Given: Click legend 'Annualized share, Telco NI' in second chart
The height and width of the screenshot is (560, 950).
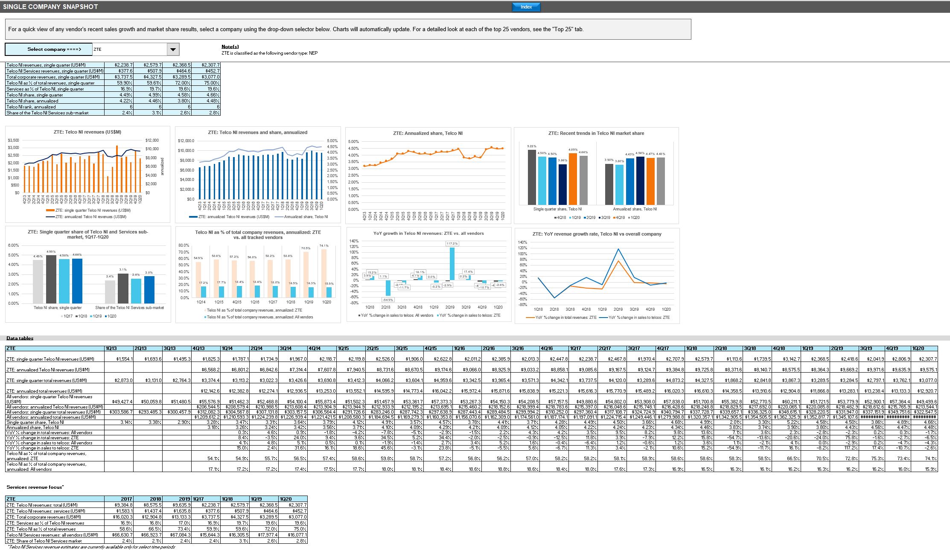Looking at the screenshot, I should tap(302, 217).
